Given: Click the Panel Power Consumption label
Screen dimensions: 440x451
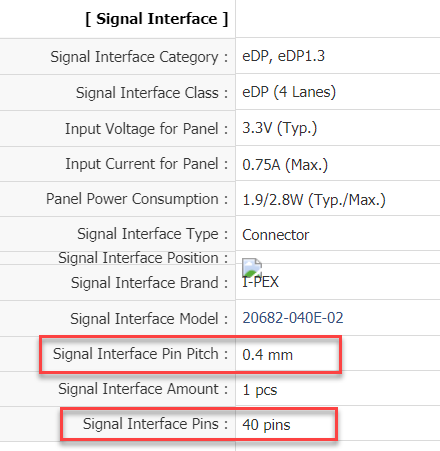Looking at the screenshot, I should click(x=137, y=199).
